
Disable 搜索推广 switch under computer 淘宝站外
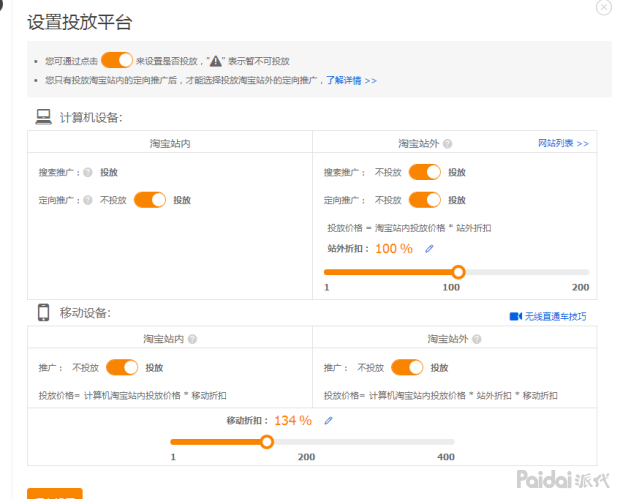425,172
